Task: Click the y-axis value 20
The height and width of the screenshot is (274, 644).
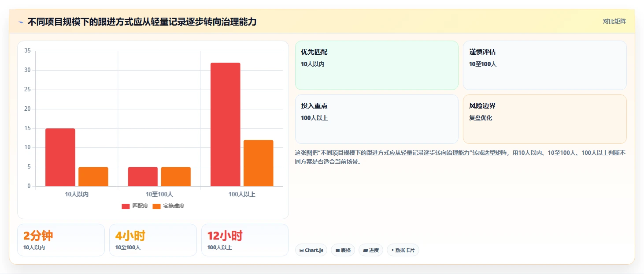Action: click(27, 109)
